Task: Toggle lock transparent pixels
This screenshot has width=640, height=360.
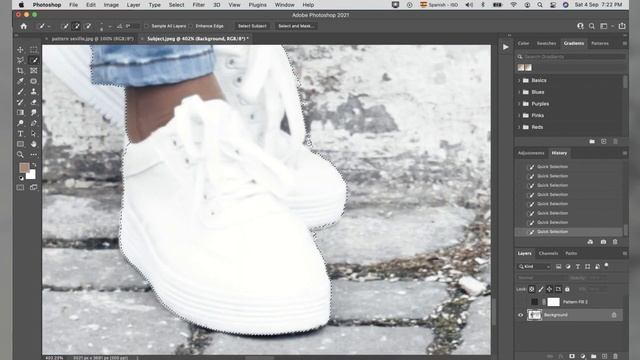Action: tap(531, 289)
